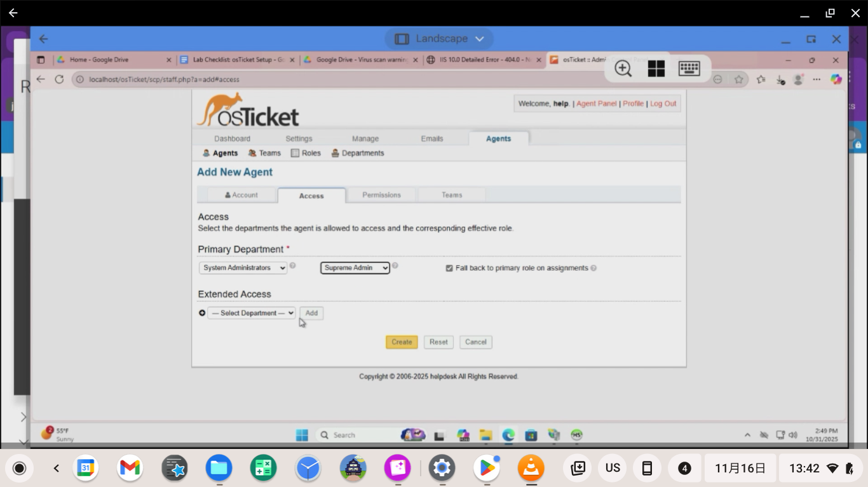Click the Log Out link
This screenshot has width=868, height=487.
coord(663,103)
